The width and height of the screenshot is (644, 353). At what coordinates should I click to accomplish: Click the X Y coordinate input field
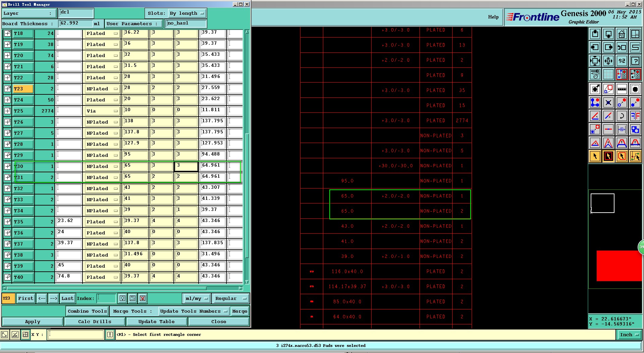76,335
